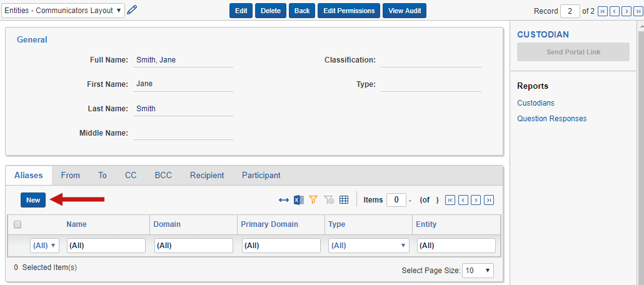Screen dimensions: 644x285
Task: Open the Entities - Communicators Layout dropdown
Action: tap(63, 11)
